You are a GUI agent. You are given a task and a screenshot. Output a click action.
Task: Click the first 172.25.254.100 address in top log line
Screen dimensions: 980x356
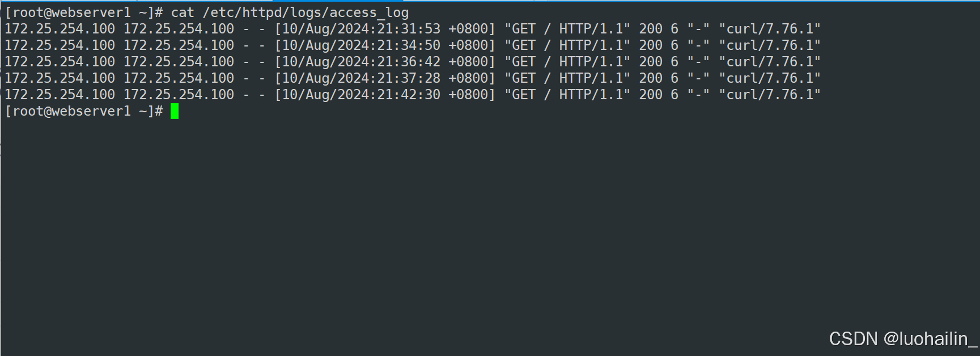[x=60, y=29]
